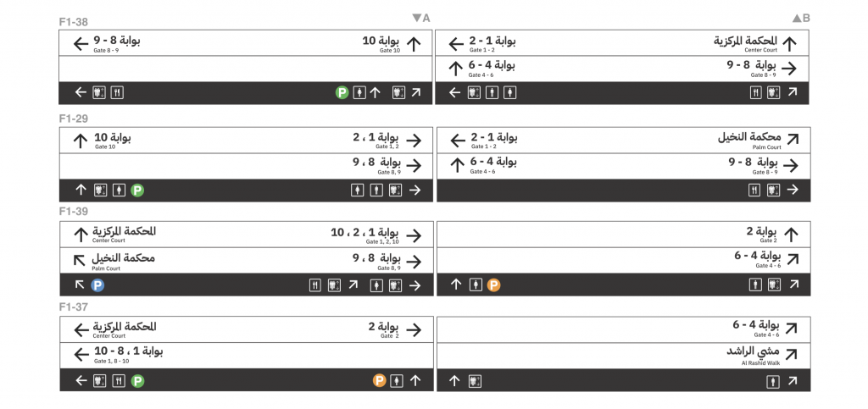Click the orange parking icon on F1-39 side B
Image resolution: width=868 pixels, height=409 pixels.
[x=493, y=285]
